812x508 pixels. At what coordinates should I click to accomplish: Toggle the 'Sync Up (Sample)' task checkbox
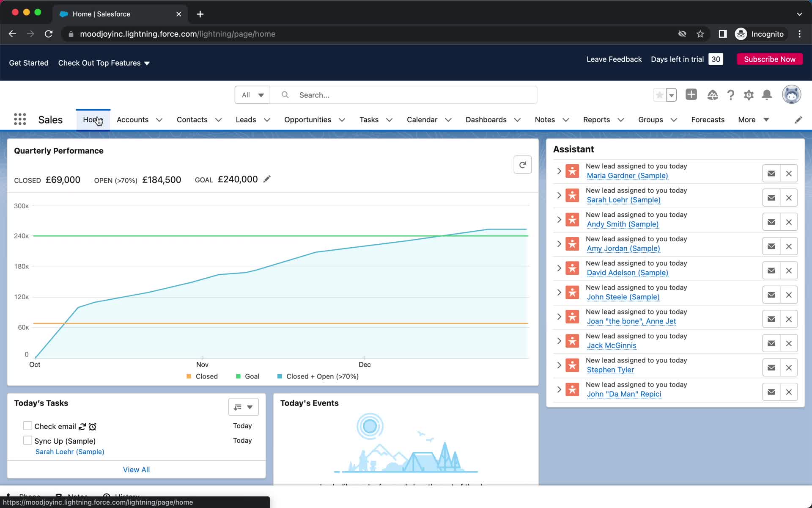(x=27, y=441)
